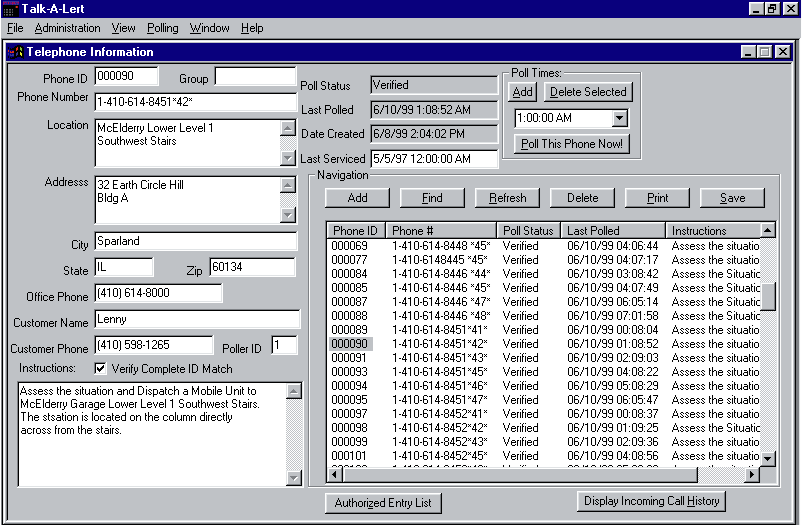Image resolution: width=802 pixels, height=525 pixels.
Task: Click Delete Selected in Poll Times
Action: [588, 92]
